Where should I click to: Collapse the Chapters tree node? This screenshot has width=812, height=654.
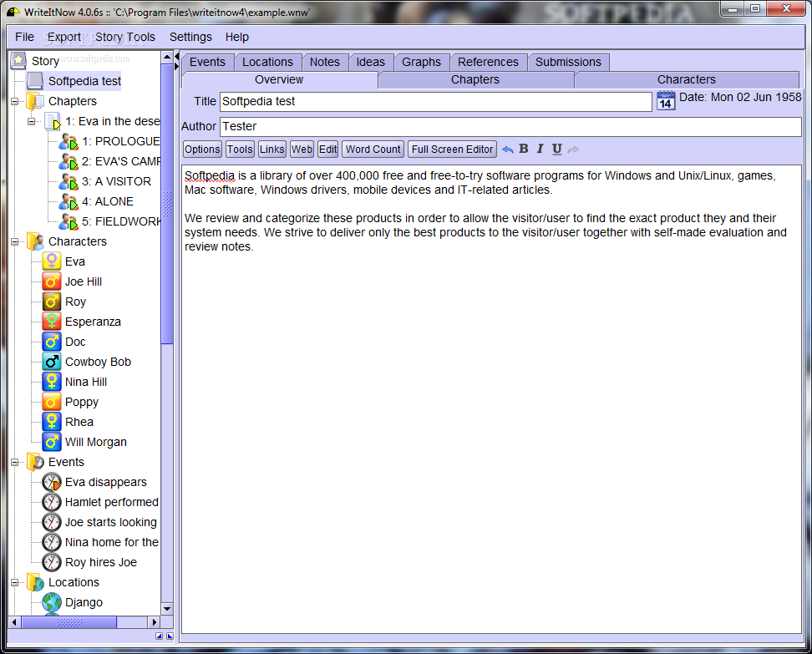click(x=14, y=102)
